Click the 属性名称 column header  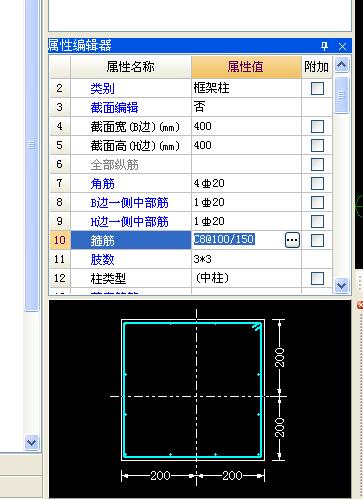(131, 67)
